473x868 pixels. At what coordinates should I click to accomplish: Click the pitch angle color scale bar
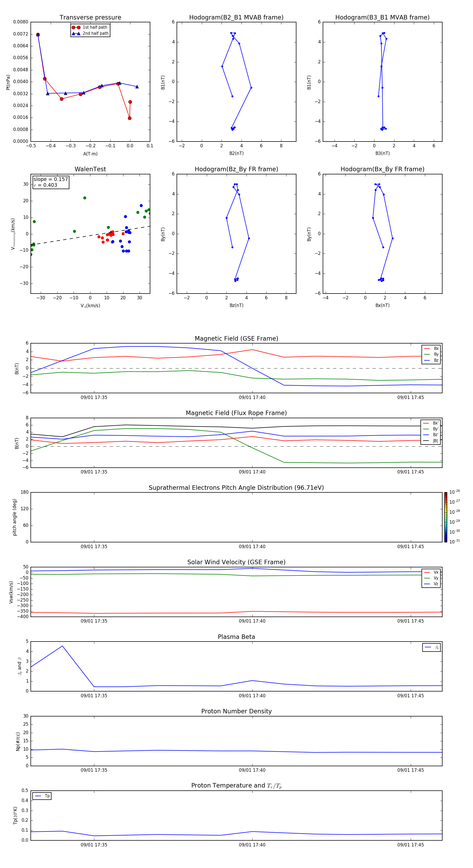click(x=446, y=517)
